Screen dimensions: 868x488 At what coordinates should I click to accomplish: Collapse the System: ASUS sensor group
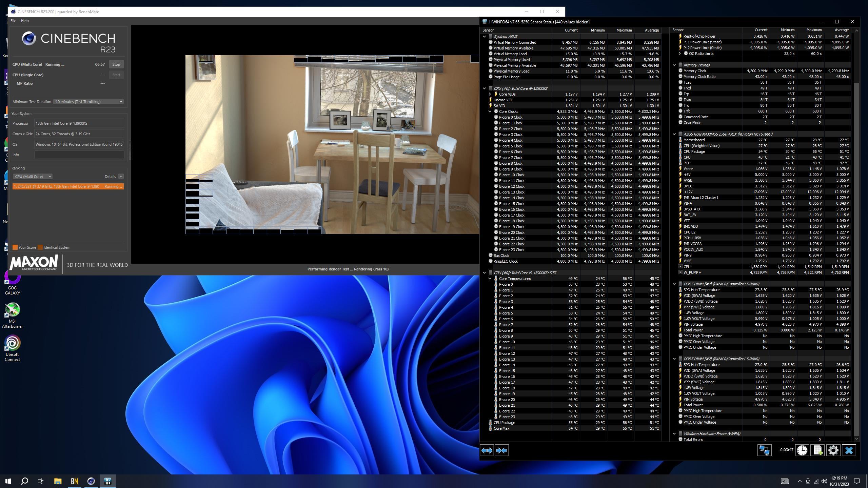click(484, 37)
